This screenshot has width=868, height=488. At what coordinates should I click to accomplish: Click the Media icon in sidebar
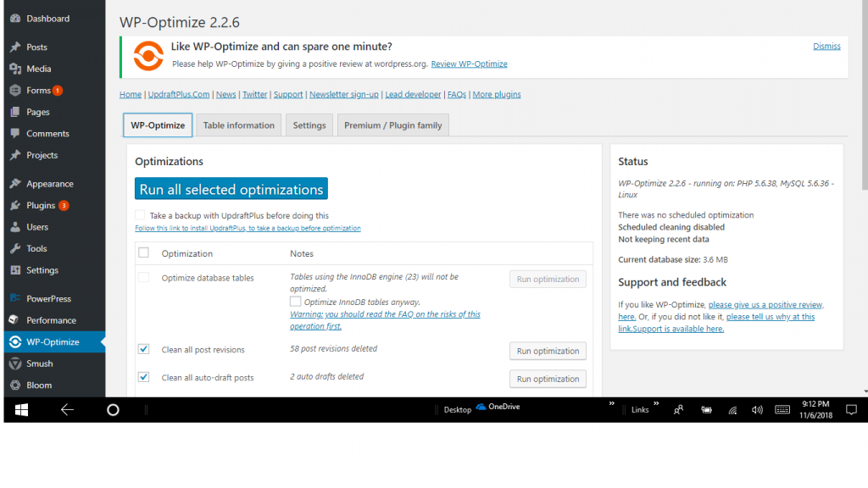(x=15, y=69)
